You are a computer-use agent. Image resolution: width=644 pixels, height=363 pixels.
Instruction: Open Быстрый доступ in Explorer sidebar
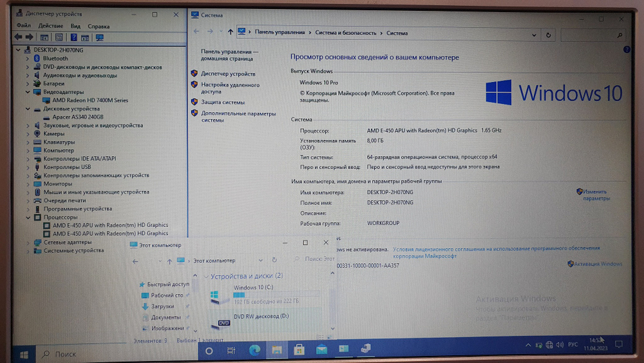[168, 284]
